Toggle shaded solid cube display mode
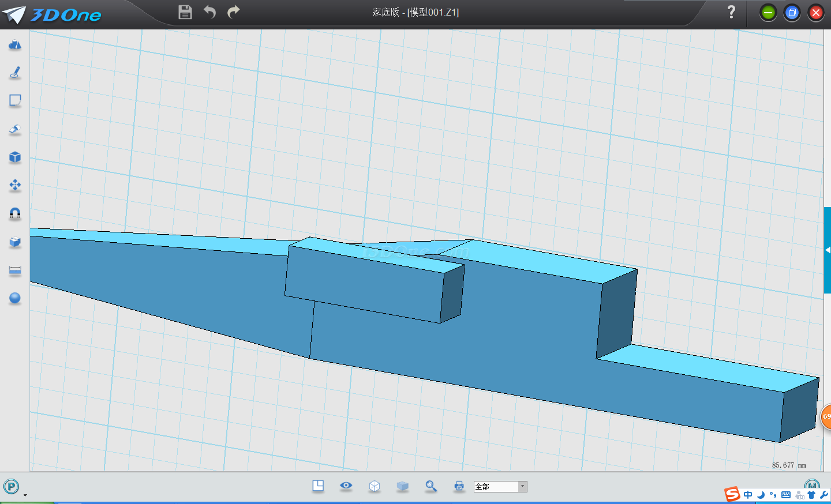This screenshot has height=504, width=831. pyautogui.click(x=403, y=486)
